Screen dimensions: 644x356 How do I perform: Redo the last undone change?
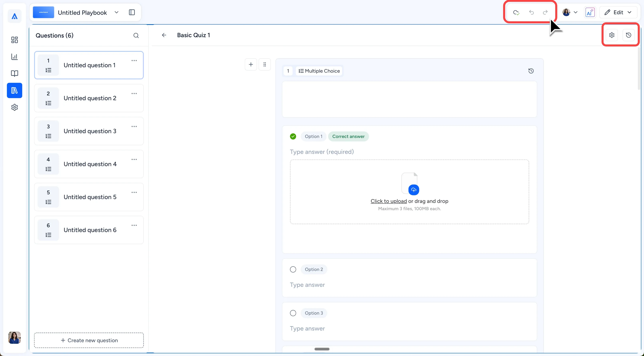[x=545, y=12]
